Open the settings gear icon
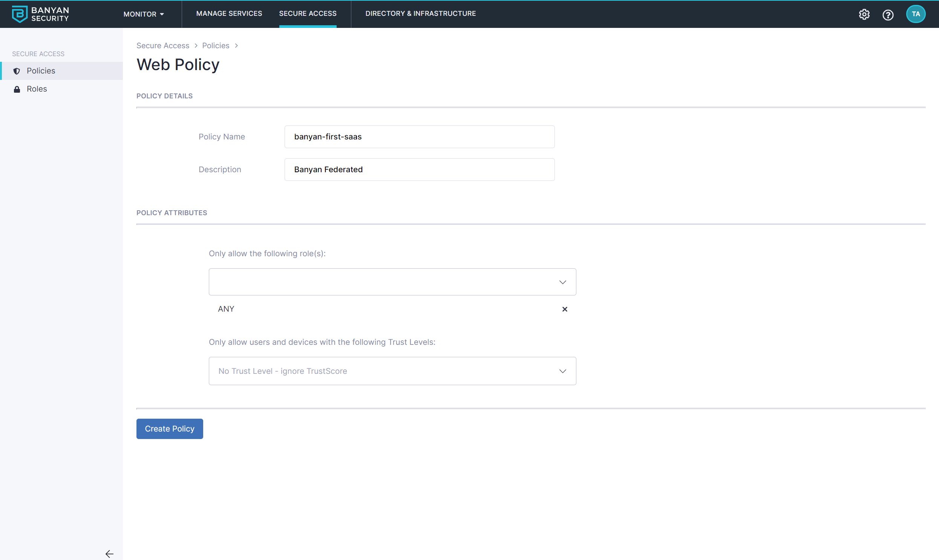The image size is (939, 560). point(864,14)
